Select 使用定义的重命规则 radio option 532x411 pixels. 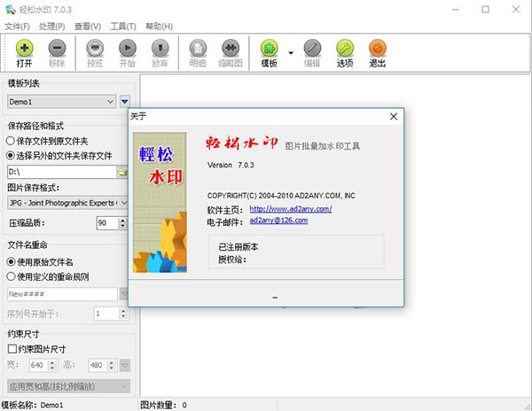click(11, 276)
